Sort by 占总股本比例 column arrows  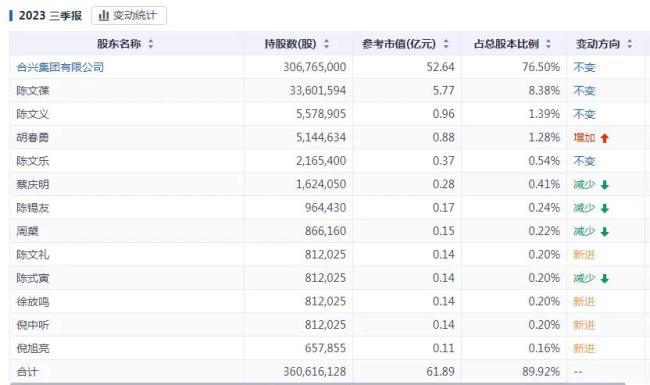(x=548, y=44)
